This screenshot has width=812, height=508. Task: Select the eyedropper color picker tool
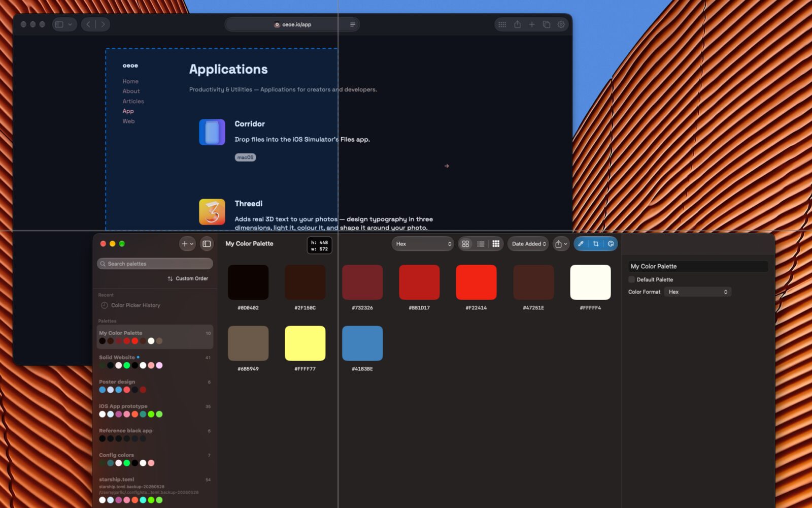[x=581, y=244]
